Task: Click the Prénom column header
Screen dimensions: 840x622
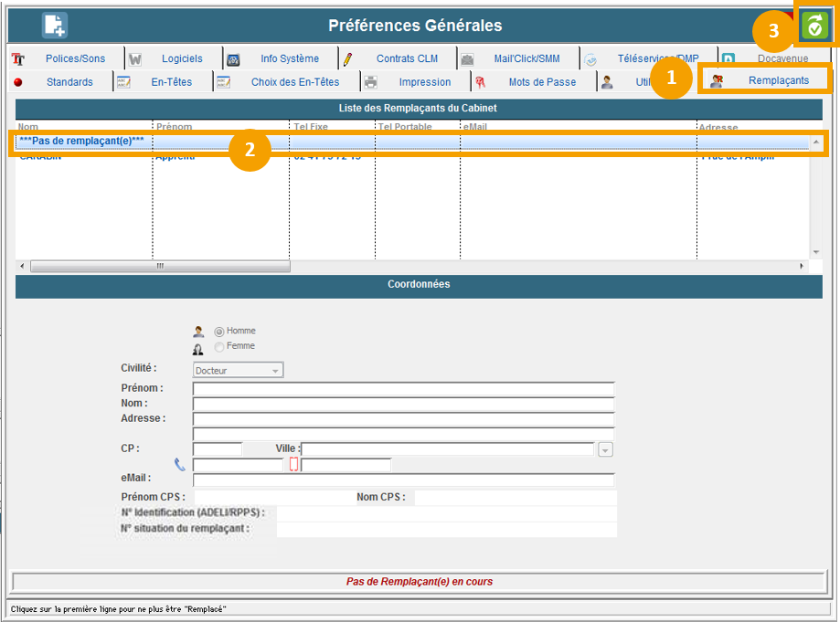Action: click(x=174, y=127)
